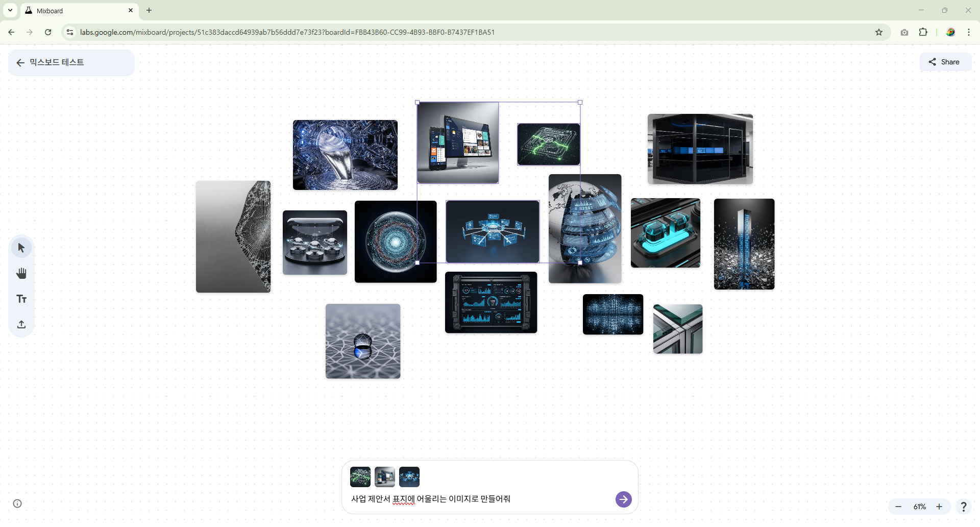
Task: Open the info icon at bottom left
Action: point(17,504)
